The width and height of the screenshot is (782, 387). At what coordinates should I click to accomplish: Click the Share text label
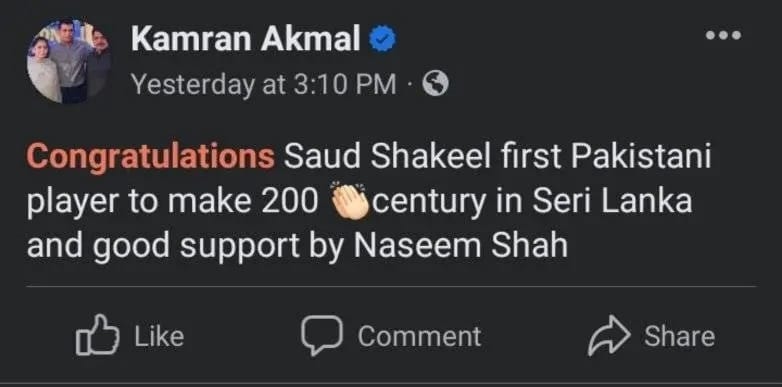(679, 336)
